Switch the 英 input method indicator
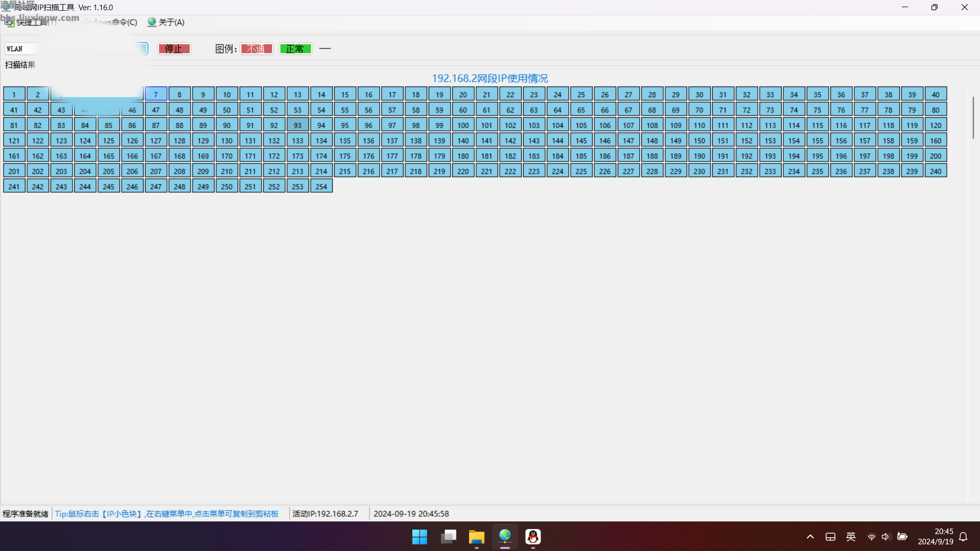Image resolution: width=980 pixels, height=551 pixels. 851,537
